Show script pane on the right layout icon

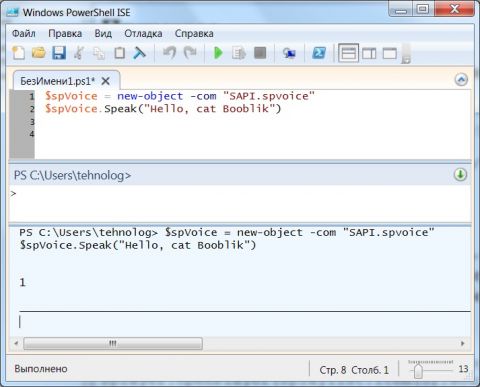369,53
